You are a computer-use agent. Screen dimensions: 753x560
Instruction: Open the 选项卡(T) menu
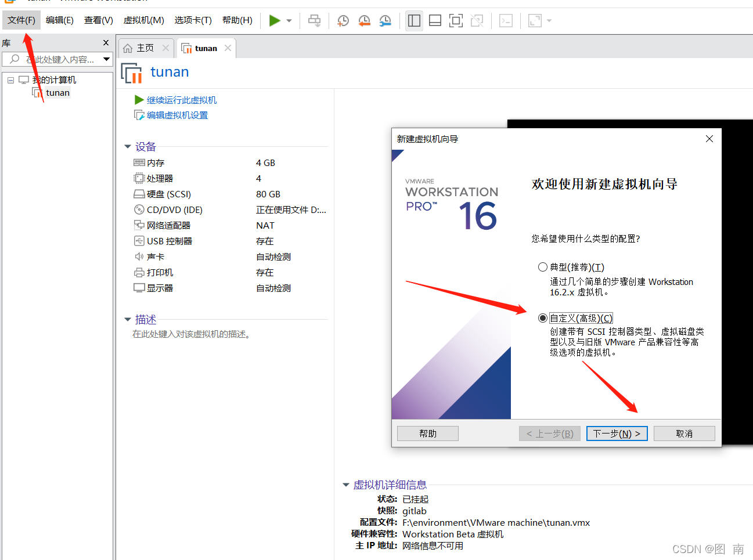coord(193,20)
